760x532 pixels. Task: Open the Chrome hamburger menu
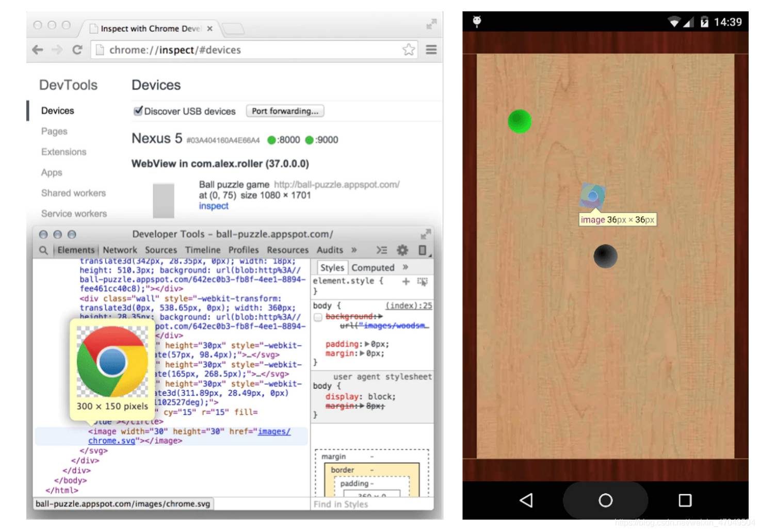(431, 50)
